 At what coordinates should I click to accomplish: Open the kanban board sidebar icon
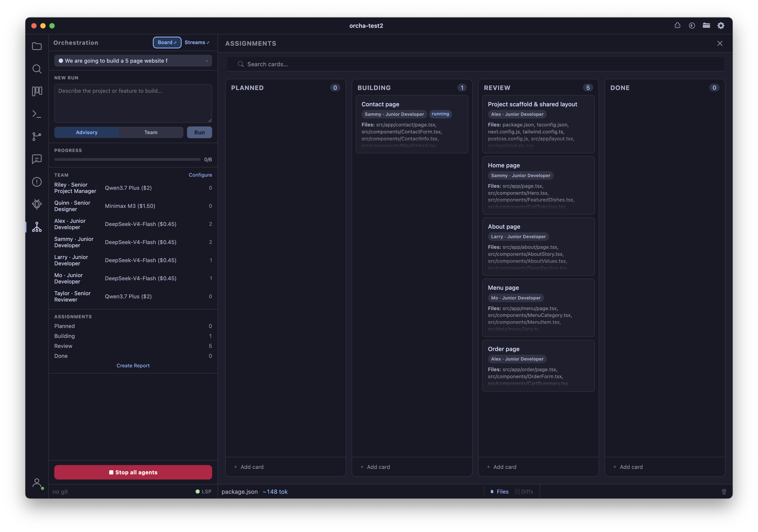tap(37, 91)
